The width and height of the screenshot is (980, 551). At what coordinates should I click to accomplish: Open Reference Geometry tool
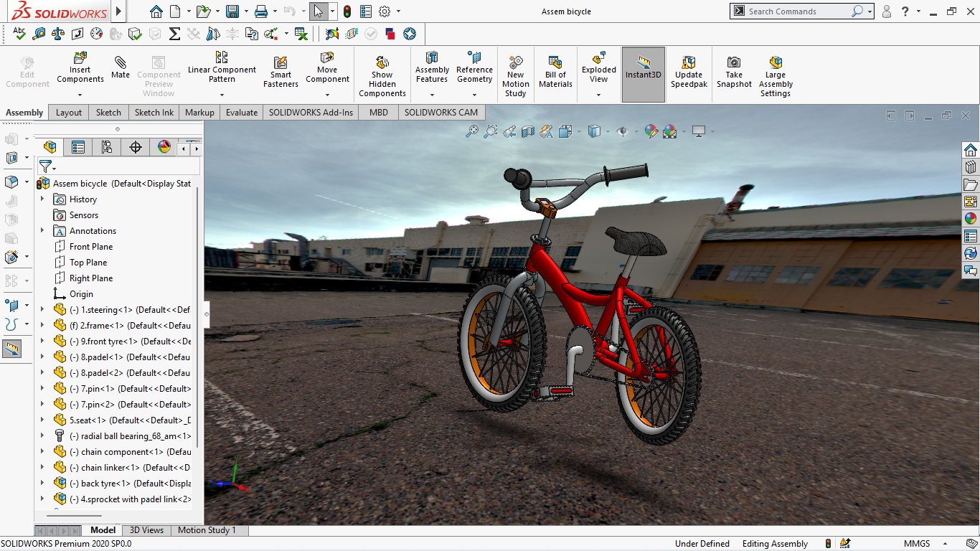(x=474, y=67)
